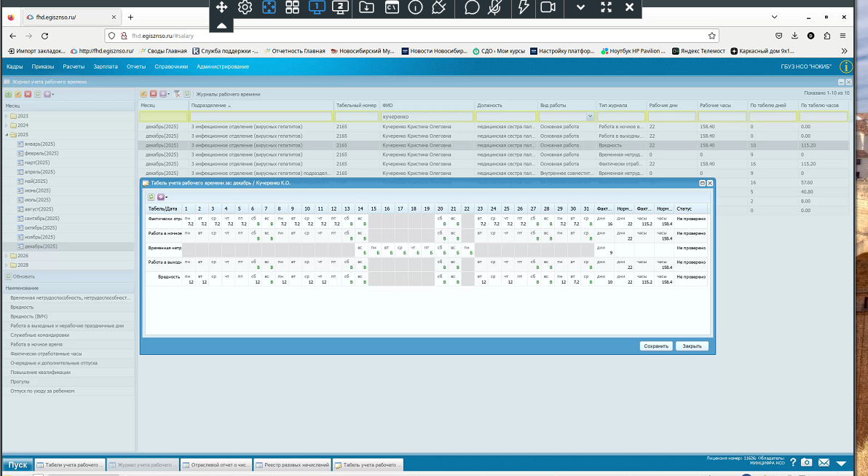Show more bookmarks chevron
The image size is (868, 476).
[844, 51]
